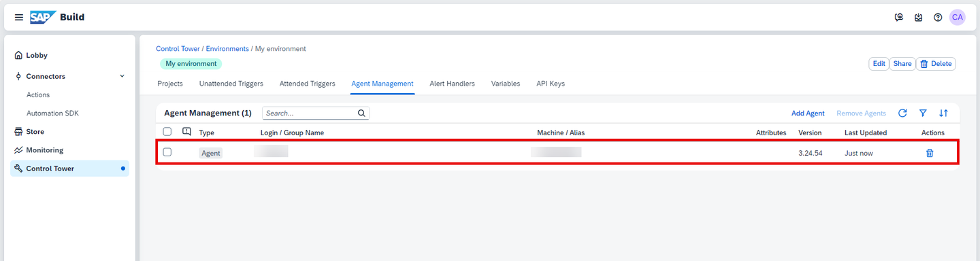Click the Just now timestamp
The image size is (980, 261).
coord(859,153)
